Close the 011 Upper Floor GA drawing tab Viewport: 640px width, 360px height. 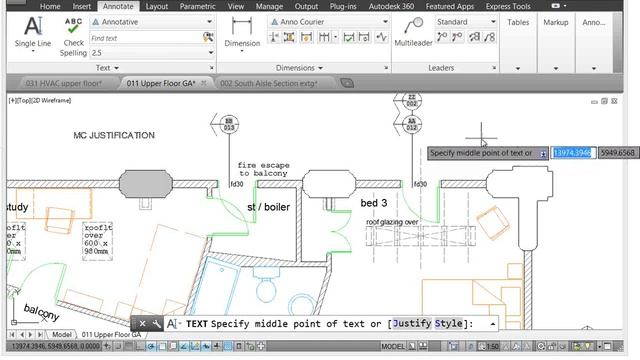(x=204, y=83)
